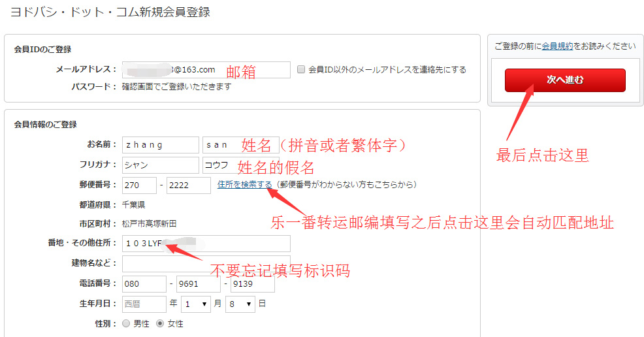Click the ヨドバシ・ドット・コム新規会員登録 page title

tap(110, 12)
